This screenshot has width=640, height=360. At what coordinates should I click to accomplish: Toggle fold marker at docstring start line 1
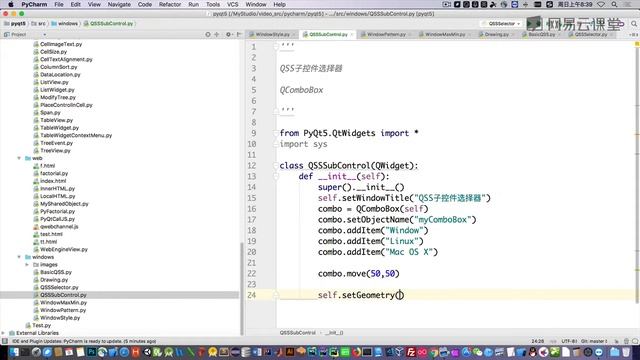[276, 47]
